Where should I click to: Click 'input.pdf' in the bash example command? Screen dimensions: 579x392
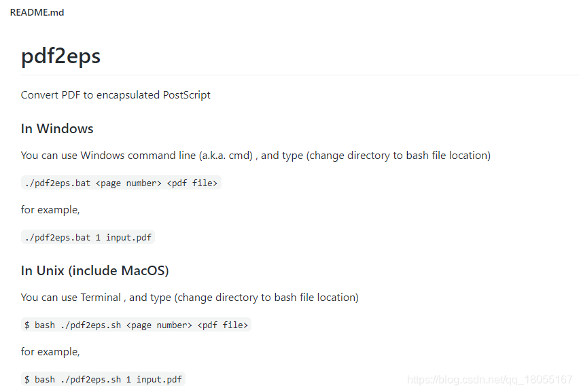[159, 380]
